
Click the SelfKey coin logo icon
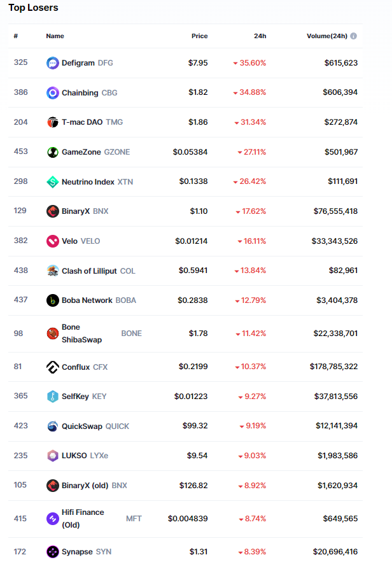click(x=53, y=397)
